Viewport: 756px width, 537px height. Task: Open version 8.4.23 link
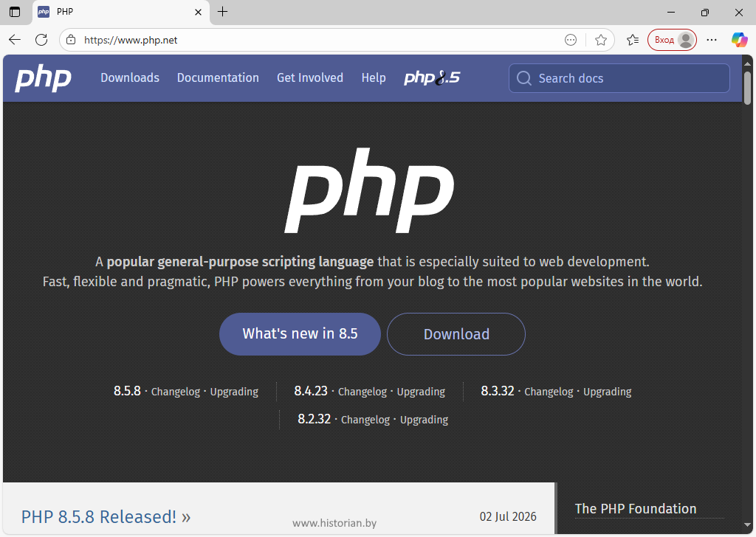click(311, 391)
